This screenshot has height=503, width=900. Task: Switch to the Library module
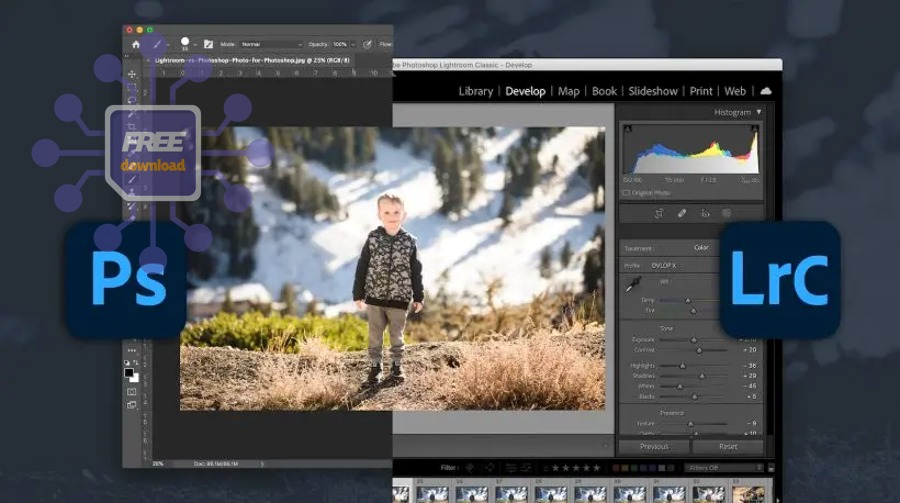click(x=476, y=91)
